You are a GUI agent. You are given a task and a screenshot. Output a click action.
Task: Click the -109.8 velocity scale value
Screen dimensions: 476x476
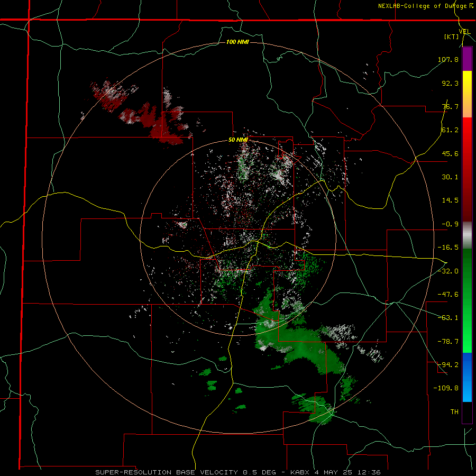coord(446,388)
